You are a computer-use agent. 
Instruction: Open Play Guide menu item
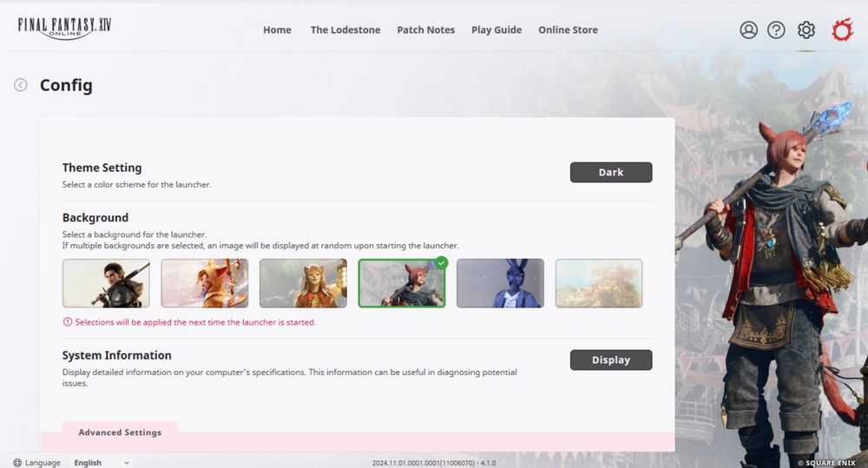click(x=496, y=30)
